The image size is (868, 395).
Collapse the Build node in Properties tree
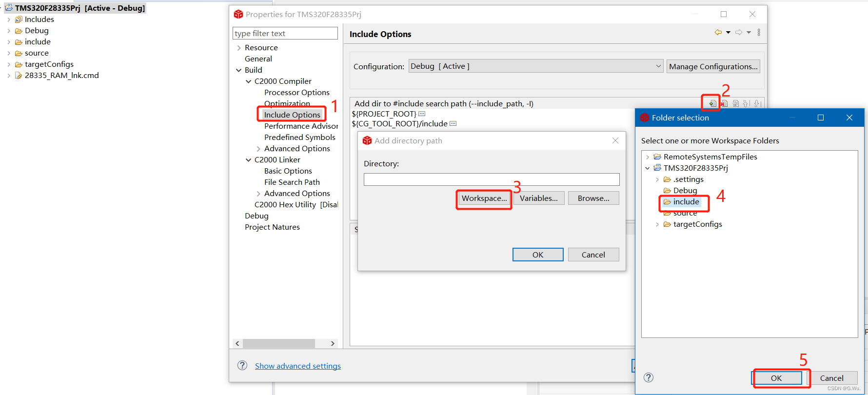[x=239, y=70]
